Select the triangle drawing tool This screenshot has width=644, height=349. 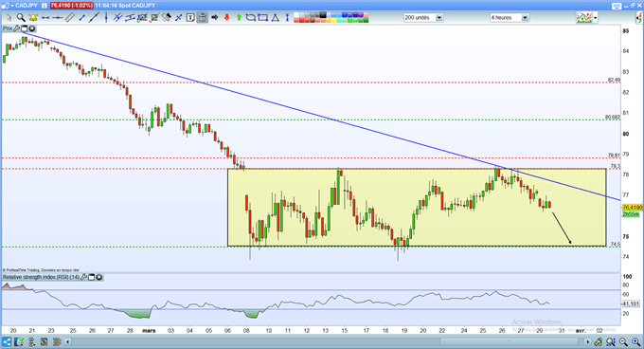[x=276, y=18]
